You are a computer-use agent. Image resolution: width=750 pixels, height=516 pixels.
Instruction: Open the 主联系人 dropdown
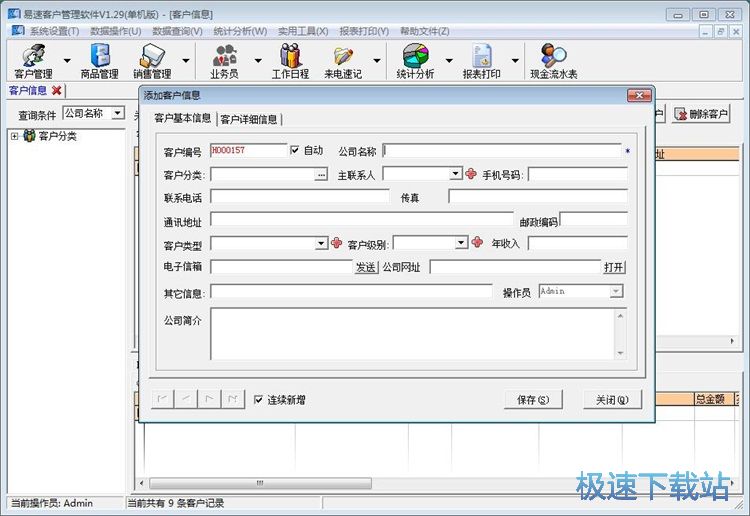[x=456, y=174]
